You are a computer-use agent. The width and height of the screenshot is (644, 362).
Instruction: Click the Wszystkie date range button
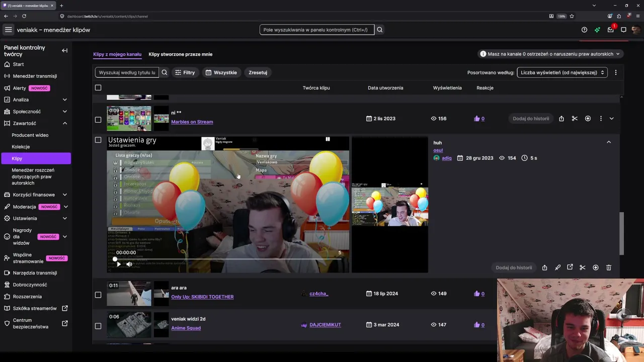221,72
